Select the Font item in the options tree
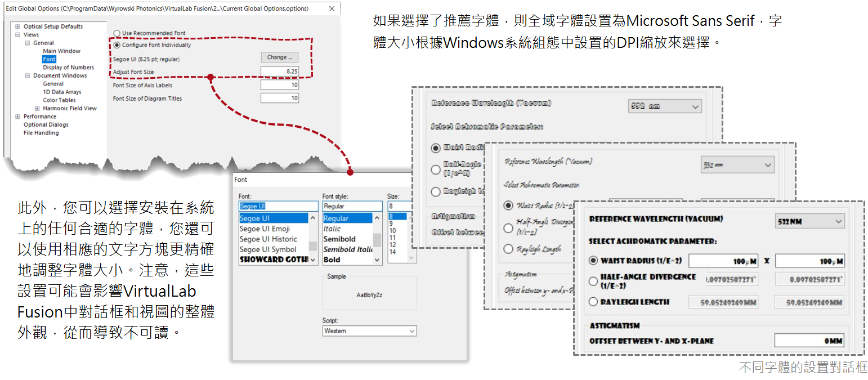The image size is (868, 380). pyautogui.click(x=50, y=59)
